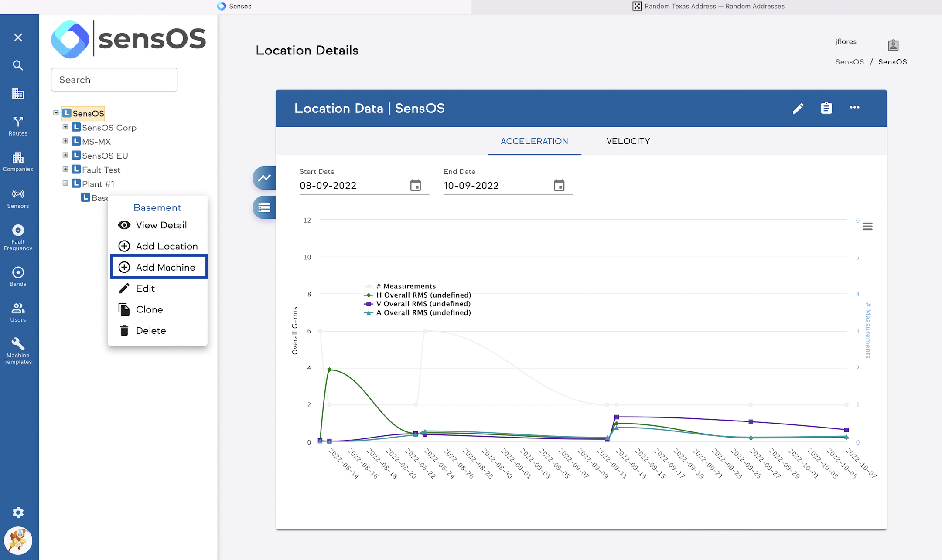Viewport: 942px width, 560px height.
Task: Click the last V Overall RMS data point
Action: [x=846, y=430]
